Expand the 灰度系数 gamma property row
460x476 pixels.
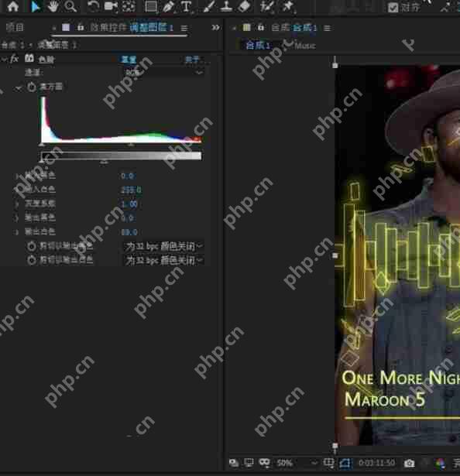(17, 204)
